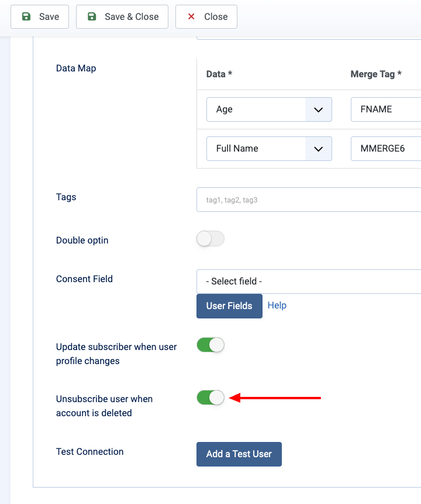
Task: Click the floppy disk icon in Save
Action: point(26,17)
